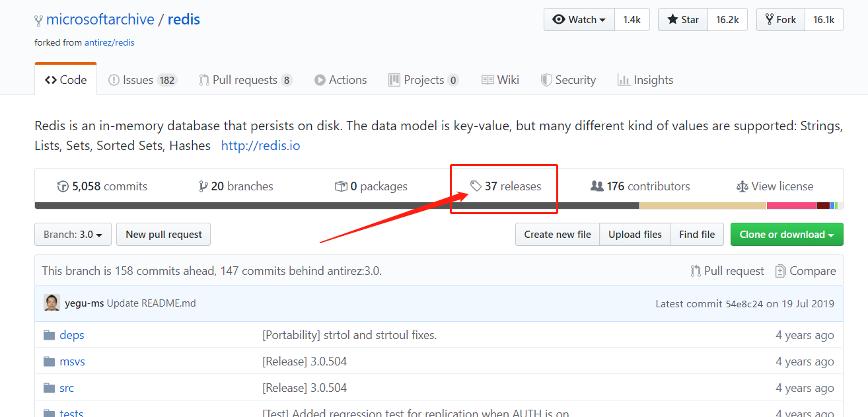The image size is (868, 417).
Task: Open the src row's [Release] 3.0.504 commit
Action: pos(305,388)
